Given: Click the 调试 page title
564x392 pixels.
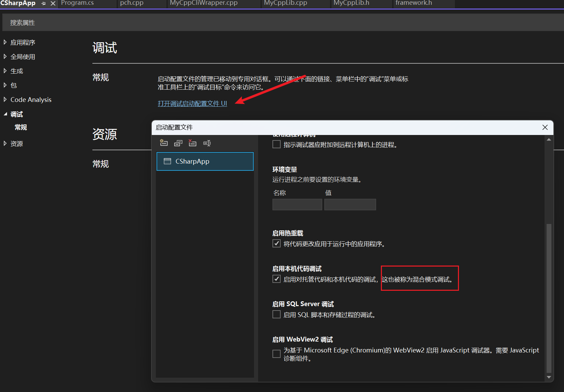Looking at the screenshot, I should pyautogui.click(x=105, y=48).
